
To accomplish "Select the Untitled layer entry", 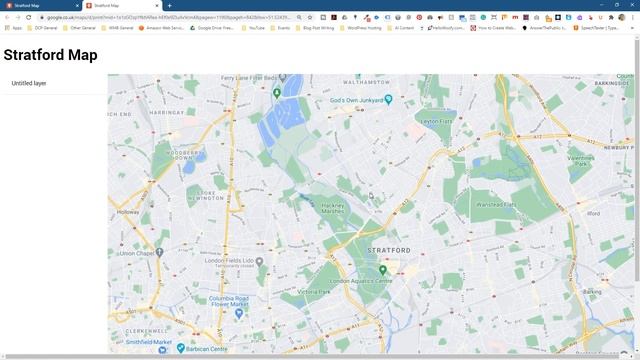I will 29,83.
